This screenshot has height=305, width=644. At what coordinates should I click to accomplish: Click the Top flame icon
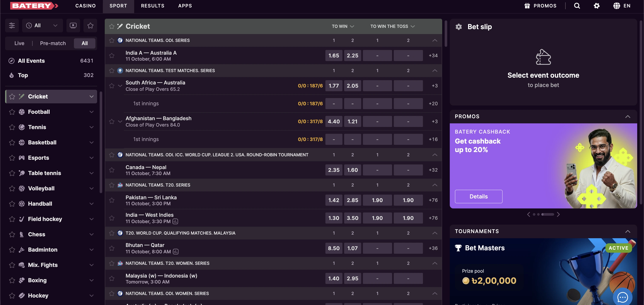point(11,75)
